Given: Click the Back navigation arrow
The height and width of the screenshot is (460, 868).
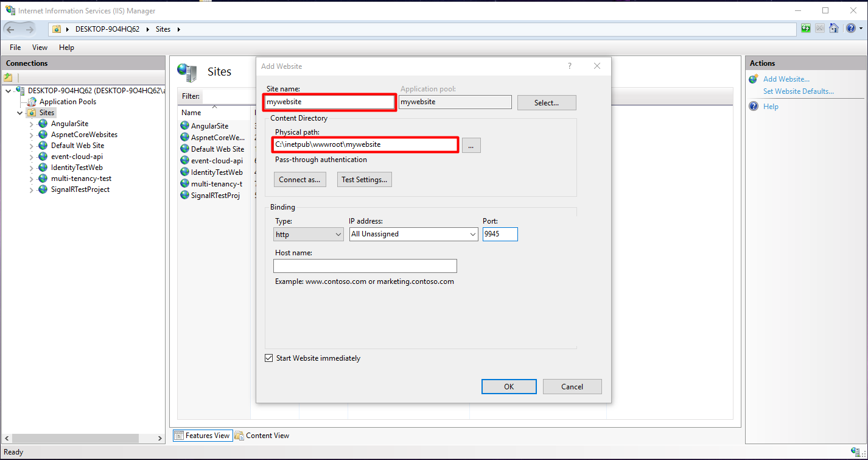Looking at the screenshot, I should click(11, 29).
